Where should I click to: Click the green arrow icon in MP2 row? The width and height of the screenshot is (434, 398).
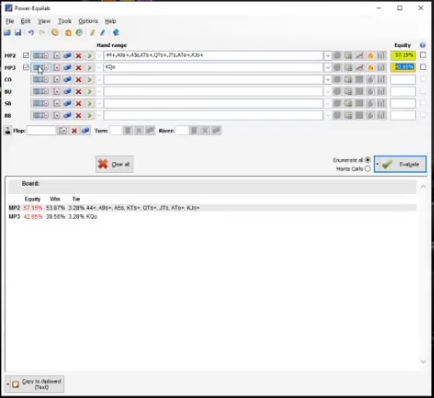click(x=89, y=56)
